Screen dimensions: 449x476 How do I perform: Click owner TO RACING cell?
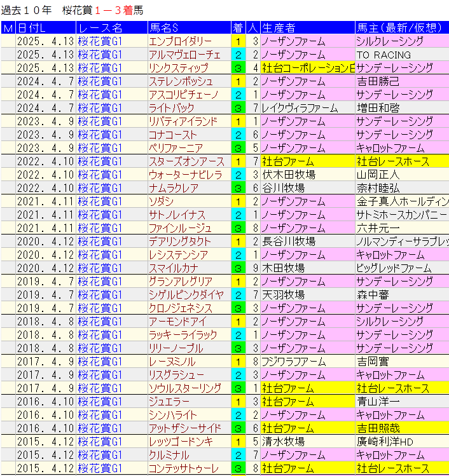click(x=383, y=55)
